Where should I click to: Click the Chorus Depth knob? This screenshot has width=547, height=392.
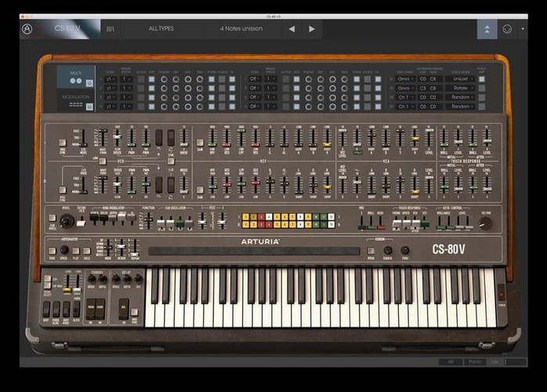coord(103,279)
